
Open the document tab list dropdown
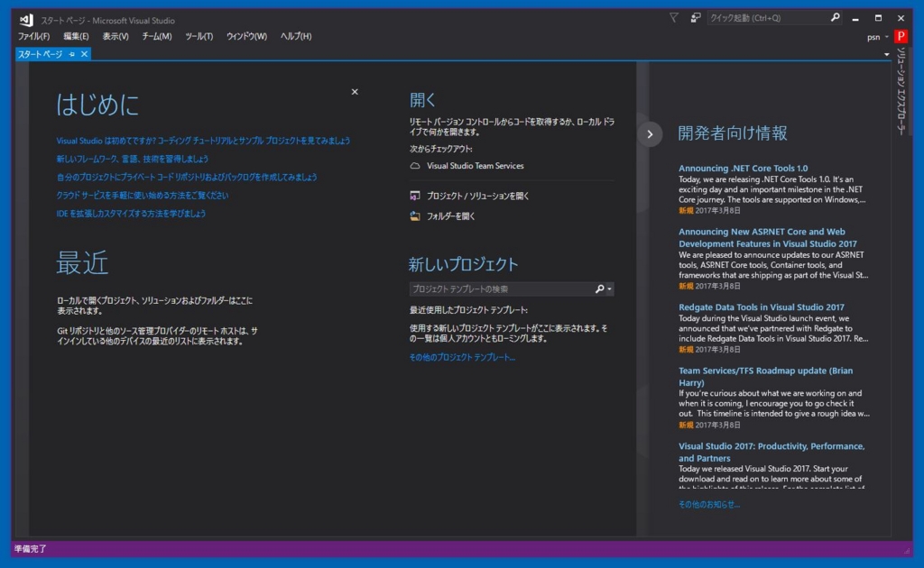[x=887, y=54]
